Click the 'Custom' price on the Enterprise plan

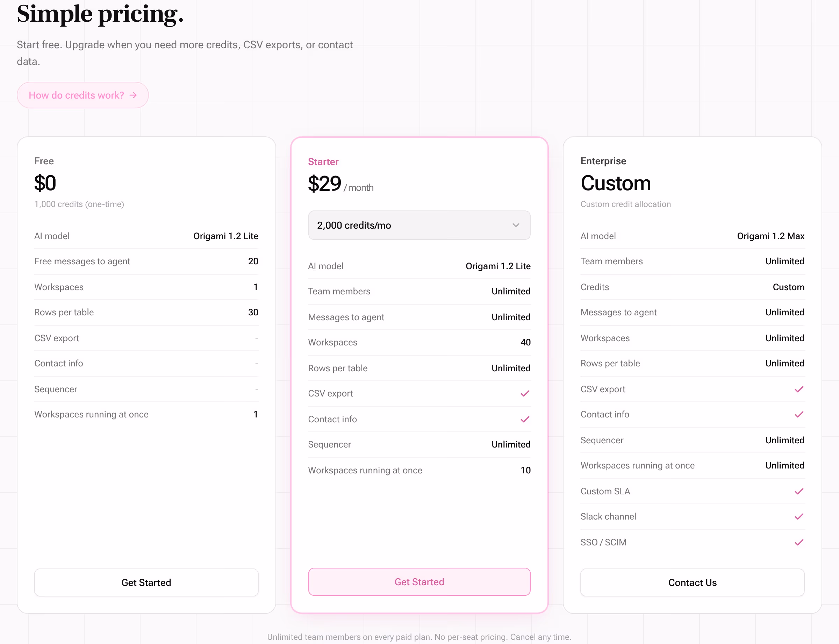coord(616,183)
